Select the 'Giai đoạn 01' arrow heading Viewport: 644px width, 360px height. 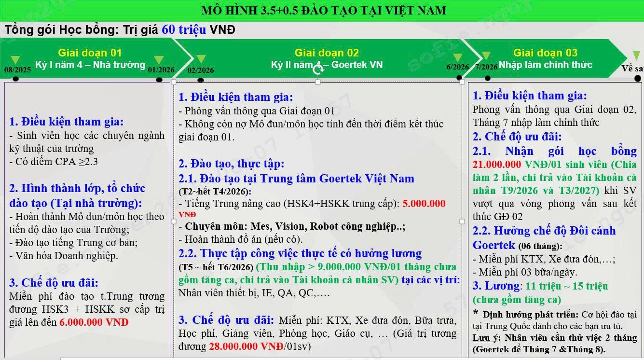[90, 53]
